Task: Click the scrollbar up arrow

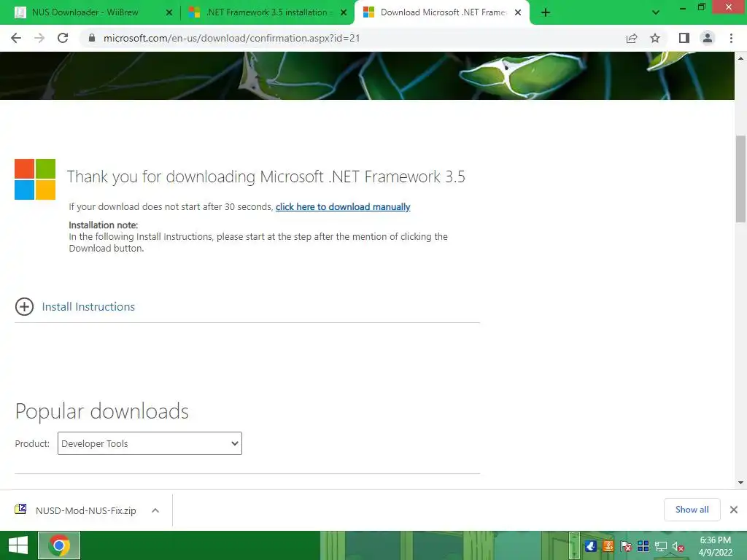Action: click(741, 58)
